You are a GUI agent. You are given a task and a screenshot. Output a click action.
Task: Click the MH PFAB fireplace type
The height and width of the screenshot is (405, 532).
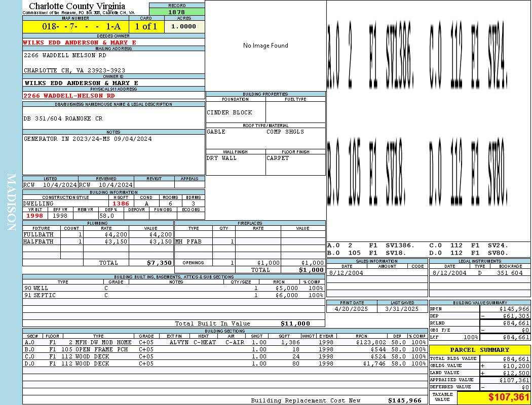point(188,241)
